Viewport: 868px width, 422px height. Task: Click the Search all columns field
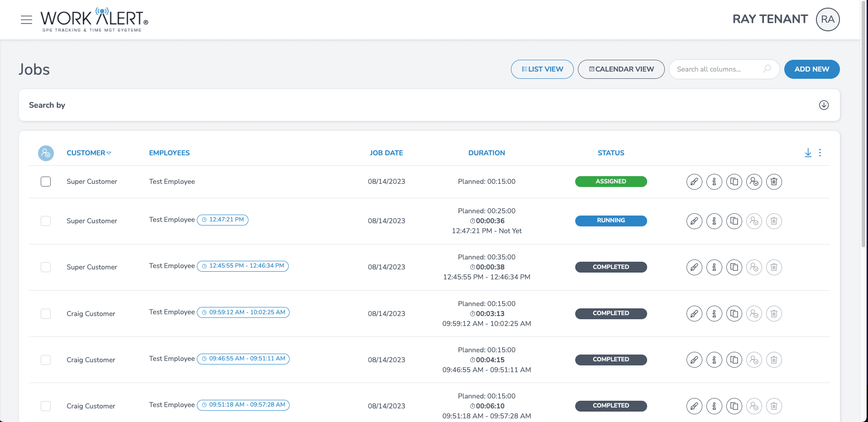coord(718,69)
